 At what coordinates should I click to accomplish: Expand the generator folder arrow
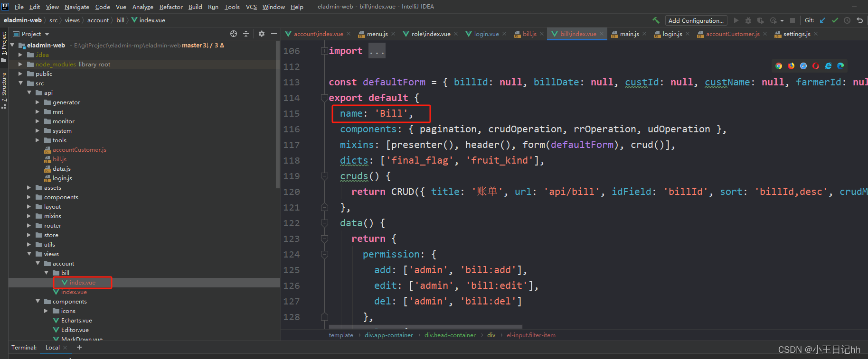(38, 102)
